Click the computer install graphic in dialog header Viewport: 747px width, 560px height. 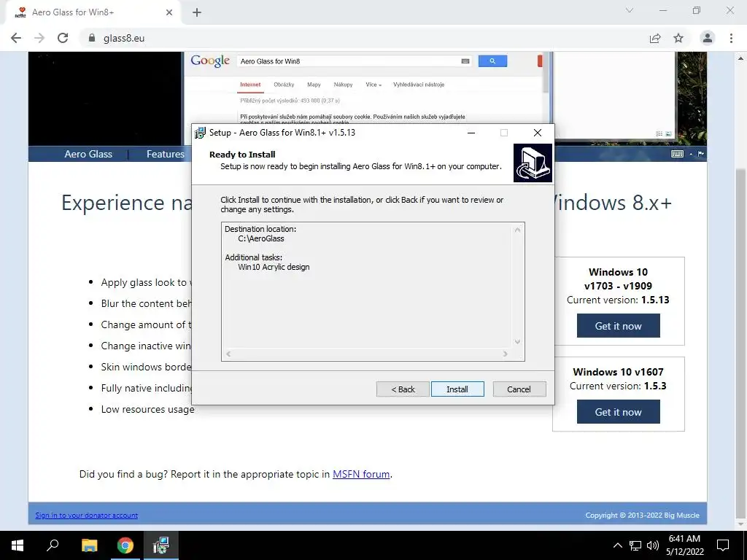(x=533, y=163)
